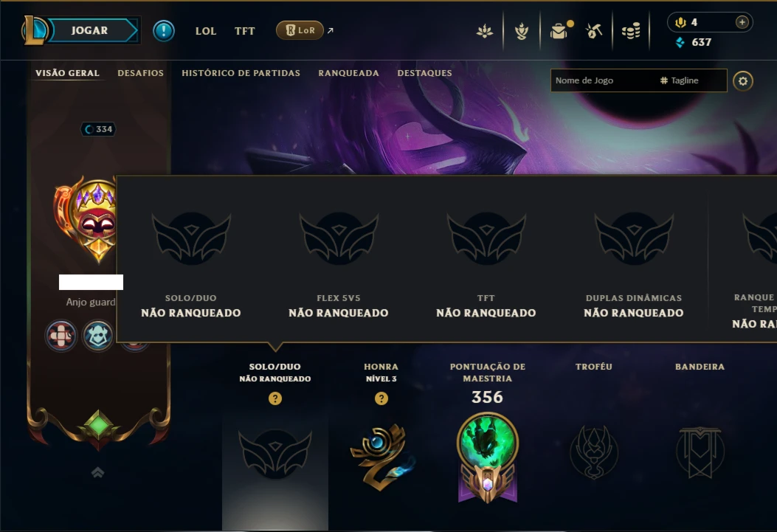Viewport: 777px width, 532px height.
Task: Expand the profile banner double chevron
Action: (x=97, y=472)
